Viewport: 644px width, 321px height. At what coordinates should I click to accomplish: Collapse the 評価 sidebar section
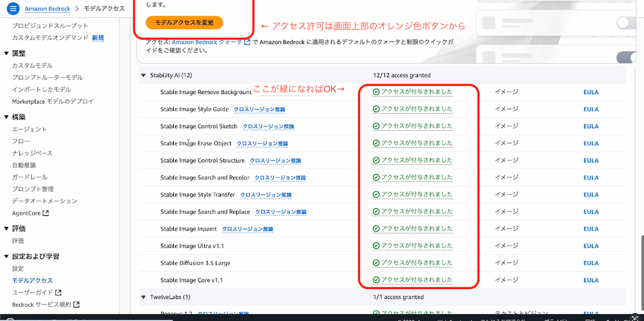click(6, 229)
